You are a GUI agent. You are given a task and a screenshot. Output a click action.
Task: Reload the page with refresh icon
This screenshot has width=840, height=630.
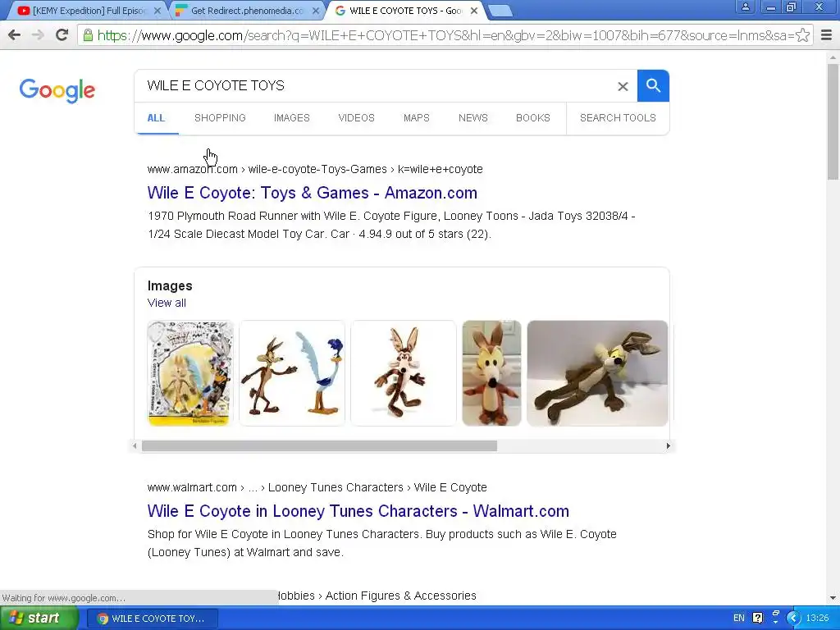(62, 35)
